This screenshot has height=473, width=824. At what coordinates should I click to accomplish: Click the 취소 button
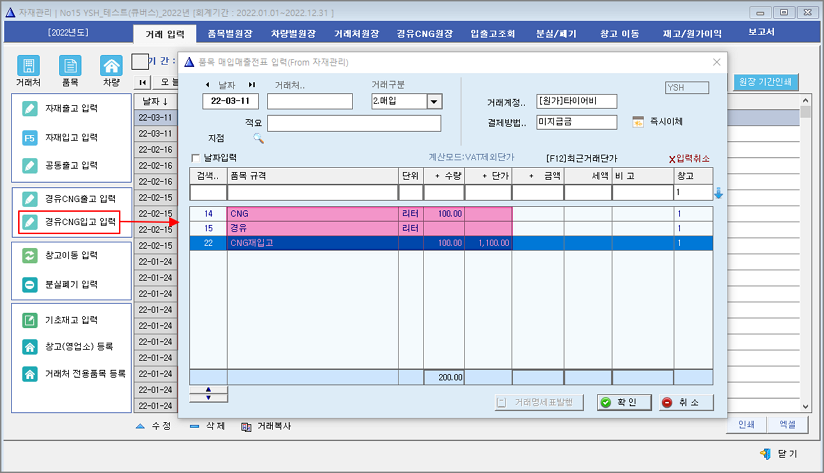[686, 403]
